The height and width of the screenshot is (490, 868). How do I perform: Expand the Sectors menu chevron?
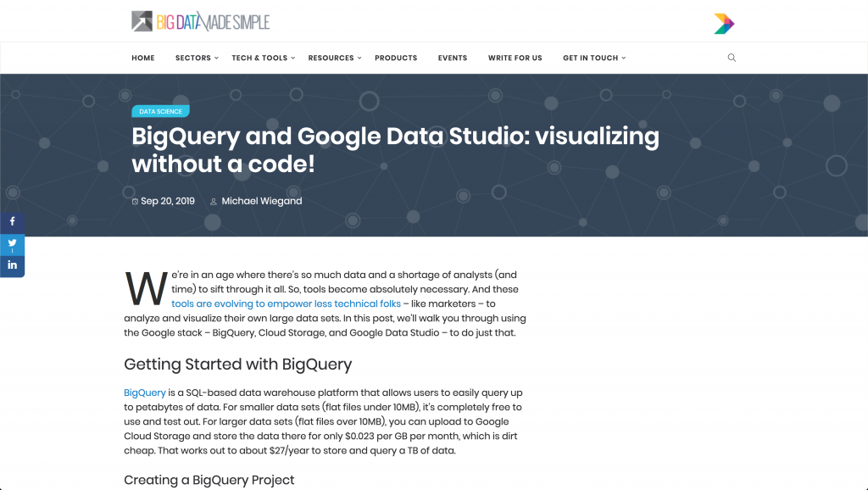(216, 58)
